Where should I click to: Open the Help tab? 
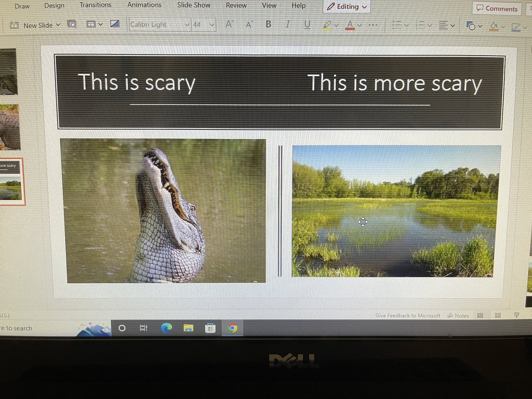click(298, 5)
